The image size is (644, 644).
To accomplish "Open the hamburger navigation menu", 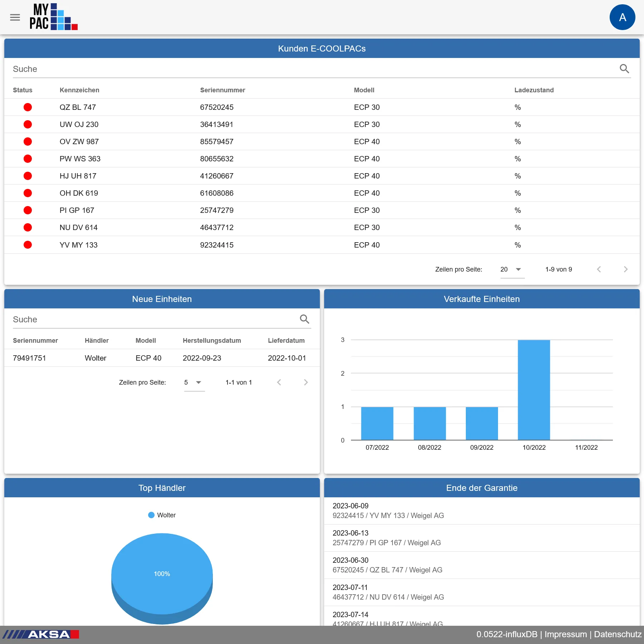I will (x=15, y=17).
